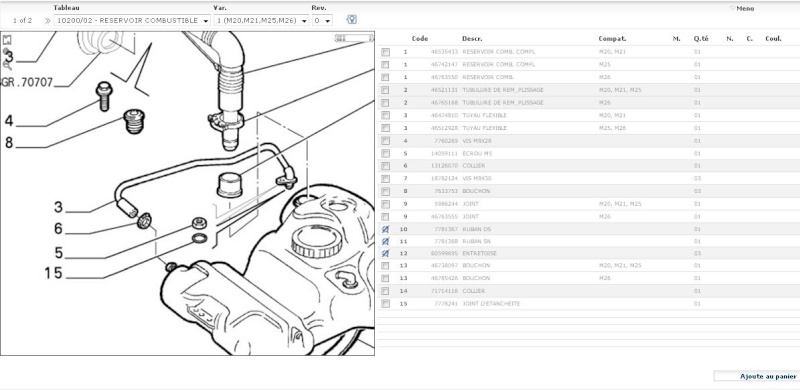This screenshot has height=390, width=800.
Task: Click the '1 of 2' page indicator
Action: coord(22,21)
